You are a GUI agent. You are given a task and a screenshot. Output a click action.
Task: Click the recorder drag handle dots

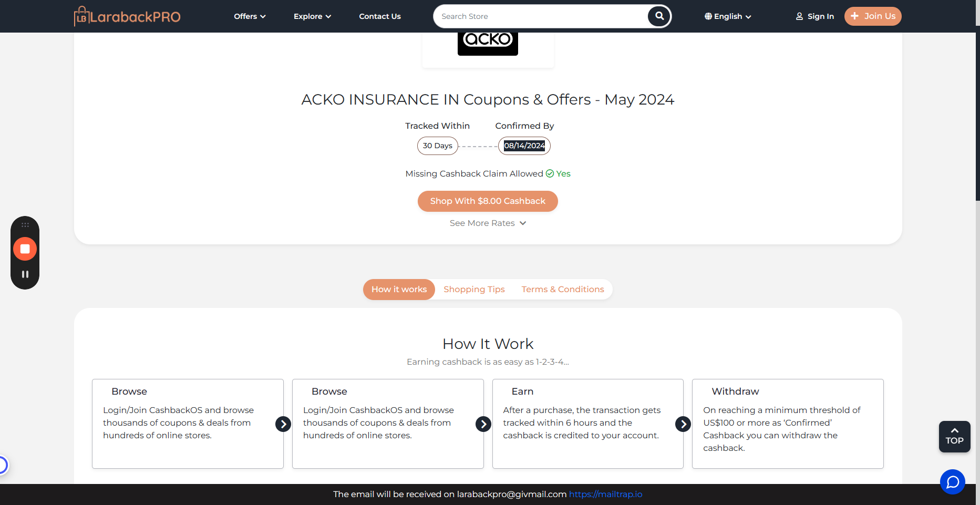pyautogui.click(x=25, y=225)
